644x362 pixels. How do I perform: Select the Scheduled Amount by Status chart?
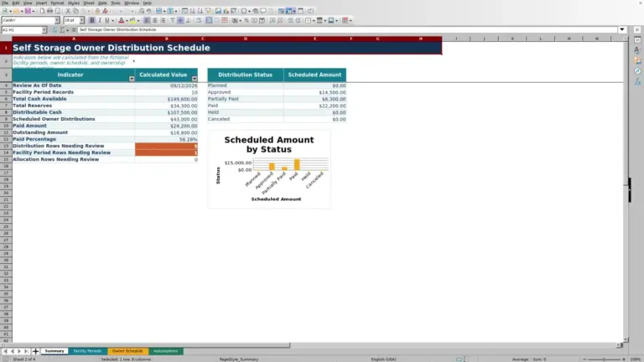[x=269, y=169]
